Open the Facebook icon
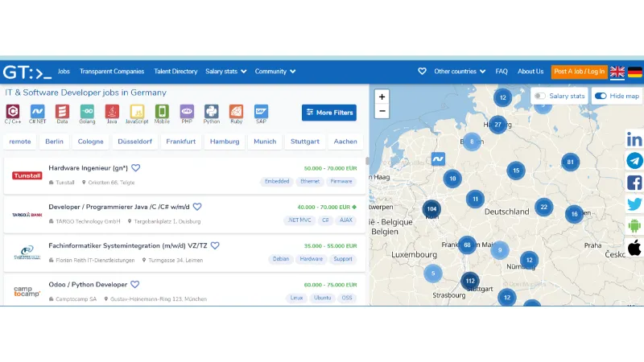644x362 pixels. [x=634, y=183]
